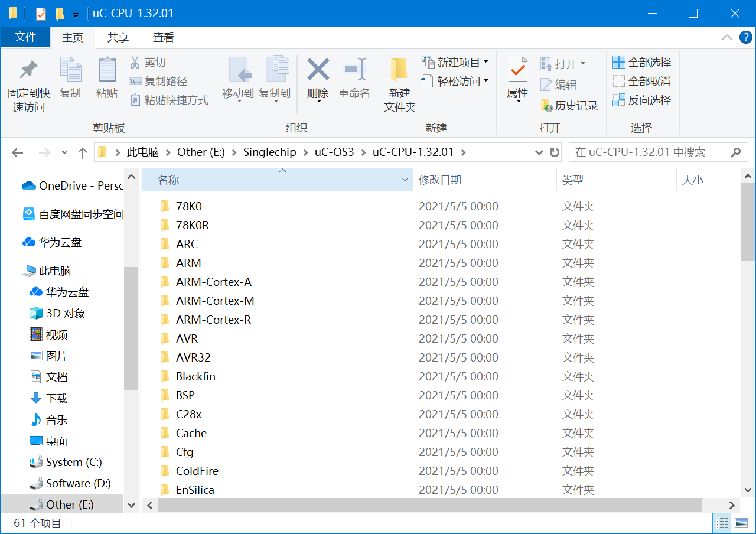Paste shortcut into this folder
The width and height of the screenshot is (756, 534).
[x=169, y=100]
